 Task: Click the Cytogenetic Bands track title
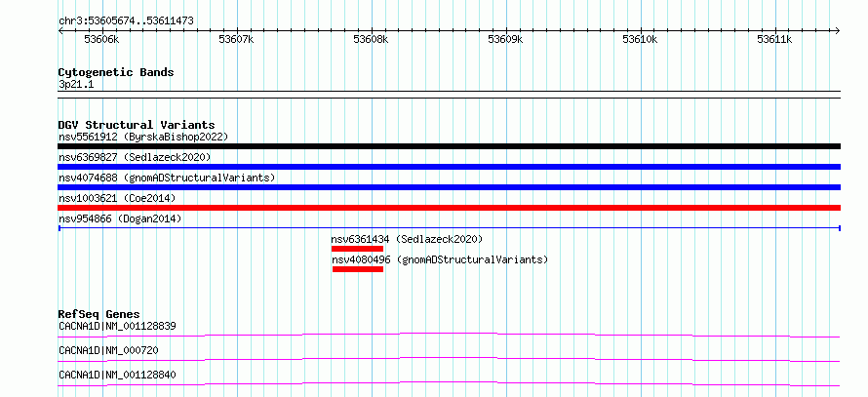(x=116, y=72)
